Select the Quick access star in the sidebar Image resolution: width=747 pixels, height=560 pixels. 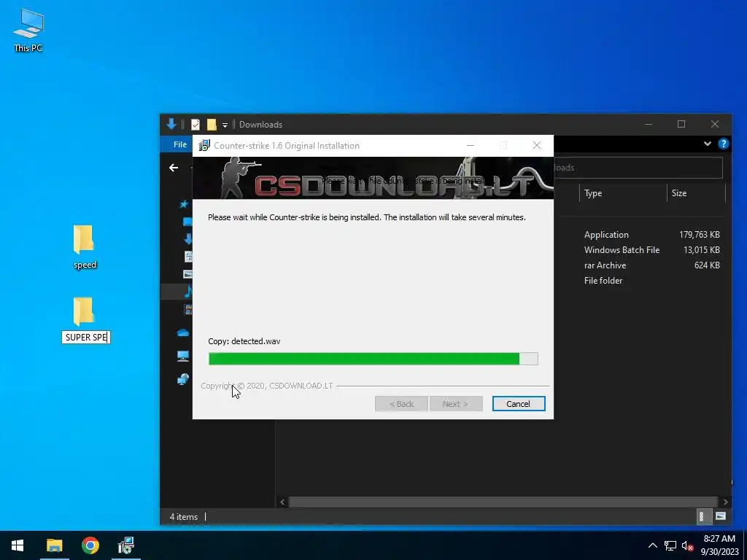tap(184, 204)
